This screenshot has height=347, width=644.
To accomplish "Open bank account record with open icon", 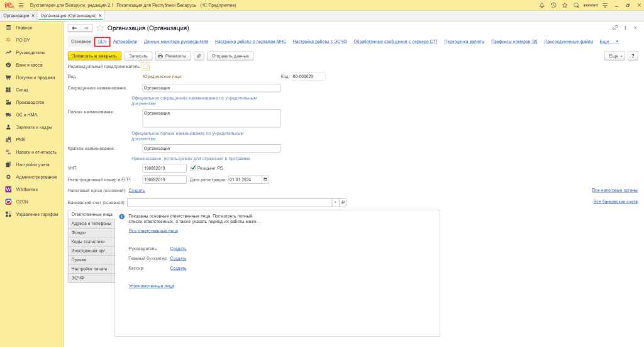I will click(343, 202).
